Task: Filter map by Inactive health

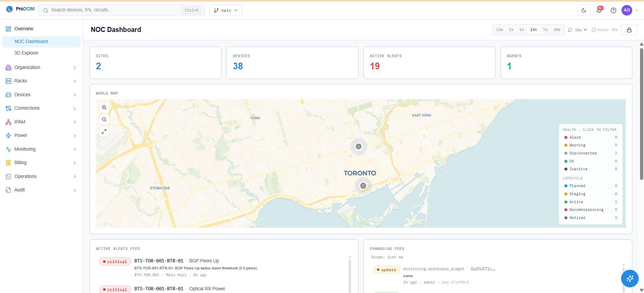Action: (x=590, y=169)
